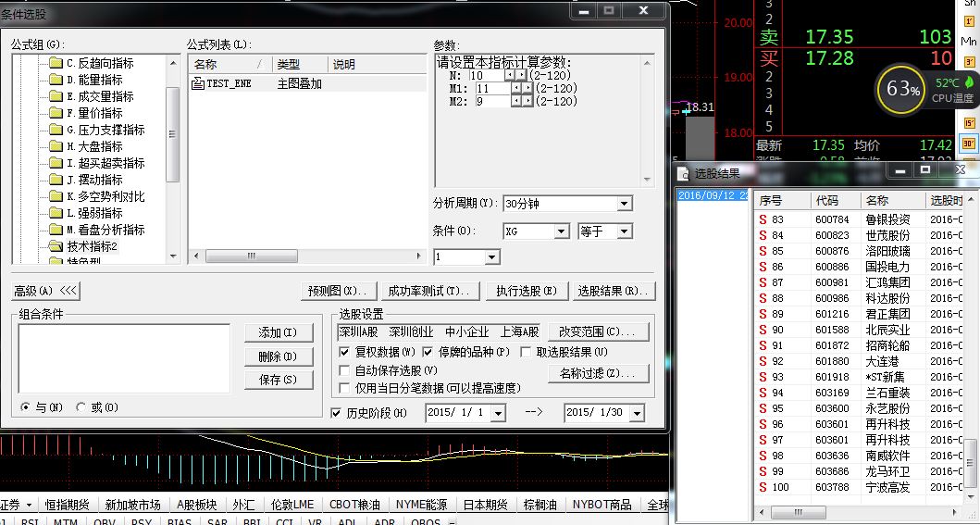Uncheck the 复权数据 checkbox

point(345,352)
